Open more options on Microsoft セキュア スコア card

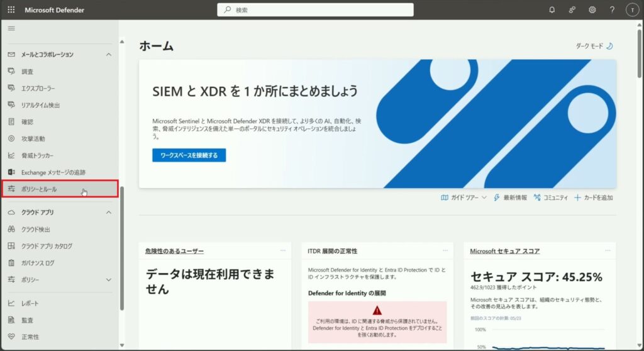pos(608,250)
